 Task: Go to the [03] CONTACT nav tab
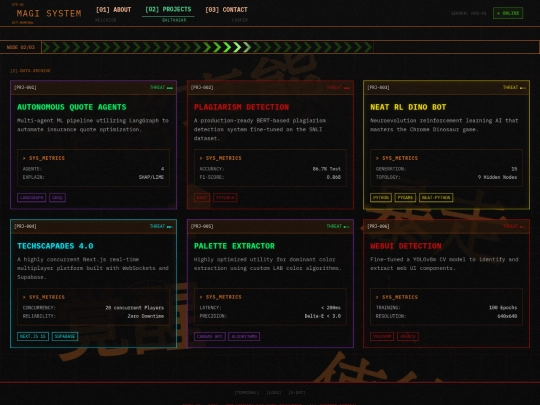(226, 10)
